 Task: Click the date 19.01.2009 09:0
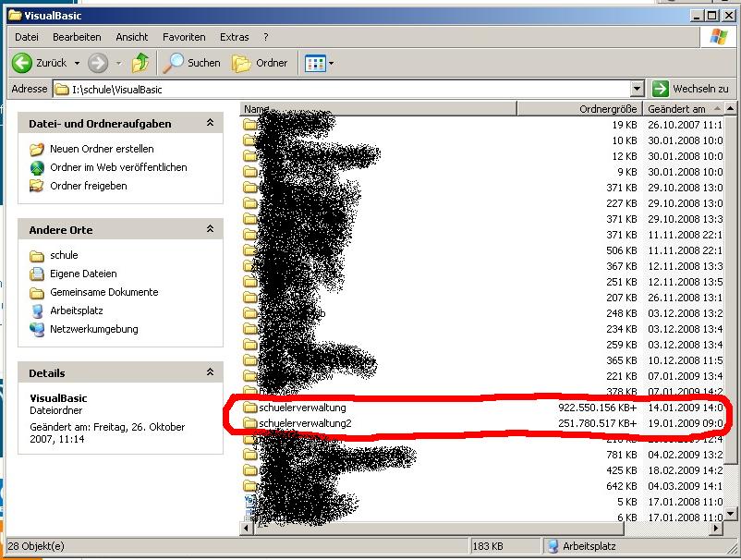coord(686,423)
